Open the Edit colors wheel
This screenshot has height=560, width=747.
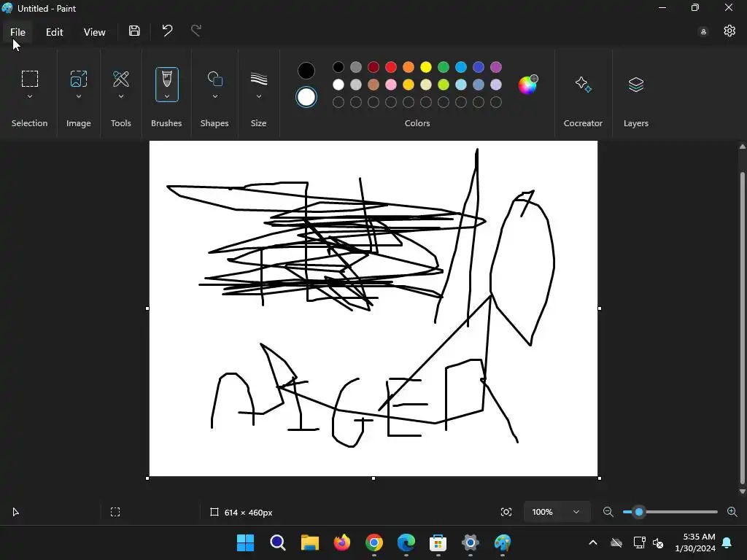pyautogui.click(x=528, y=85)
